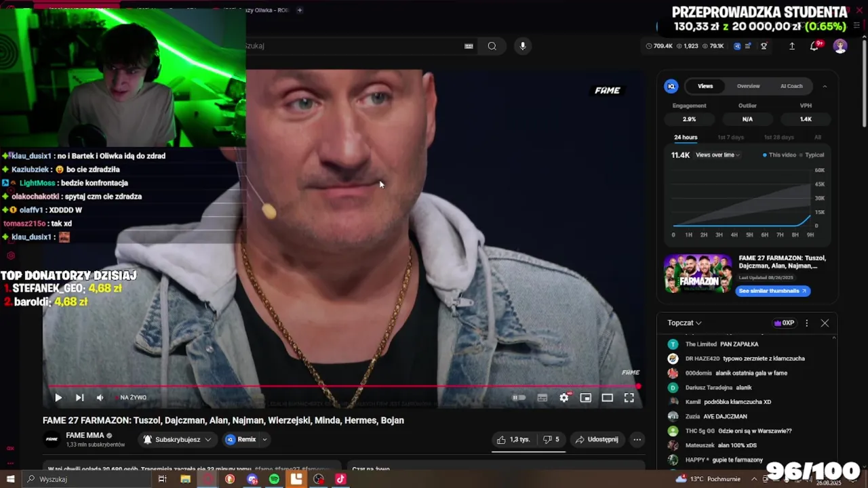Viewport: 868px width, 488px height.
Task: Open Spotify from the taskbar
Action: [274, 479]
